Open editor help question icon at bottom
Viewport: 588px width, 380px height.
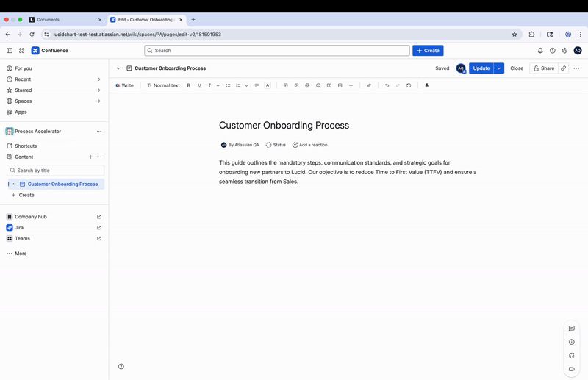click(121, 367)
